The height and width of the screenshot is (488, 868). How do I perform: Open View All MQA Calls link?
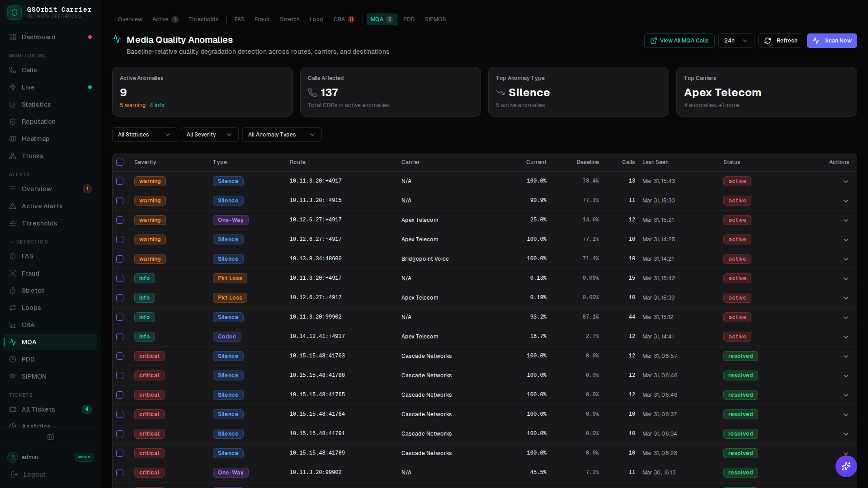(679, 41)
